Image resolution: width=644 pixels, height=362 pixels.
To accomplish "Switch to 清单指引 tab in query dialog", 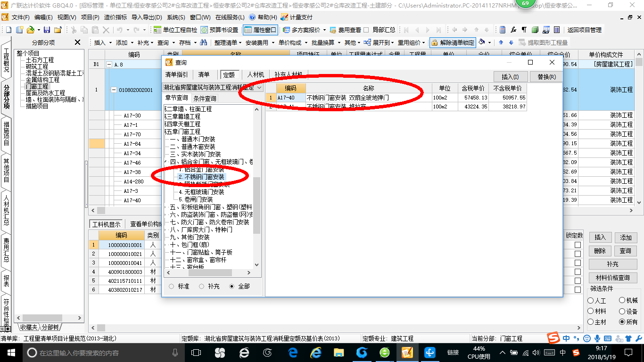I will point(176,74).
